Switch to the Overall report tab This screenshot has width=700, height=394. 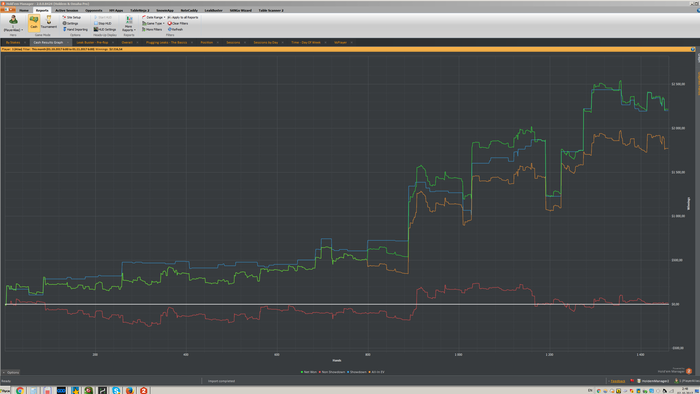coord(127,42)
